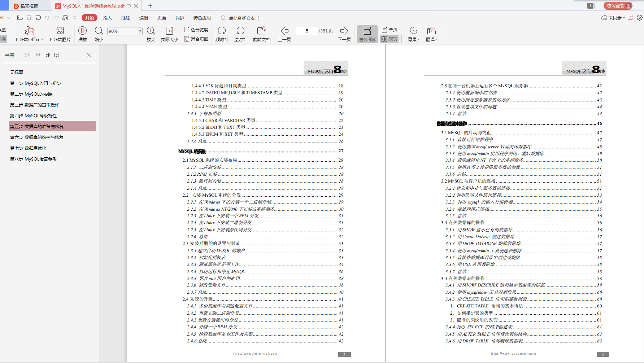Click expand all bookmarks icon

tap(27, 55)
